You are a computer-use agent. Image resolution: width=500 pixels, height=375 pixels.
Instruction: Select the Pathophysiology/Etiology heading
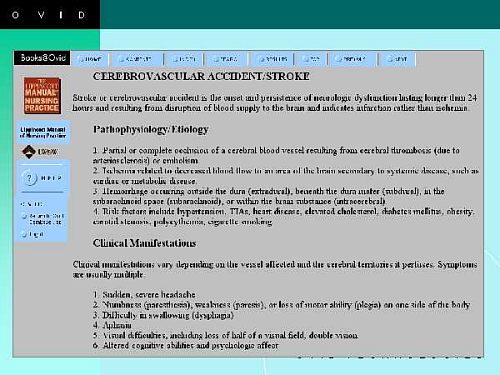[151, 129]
